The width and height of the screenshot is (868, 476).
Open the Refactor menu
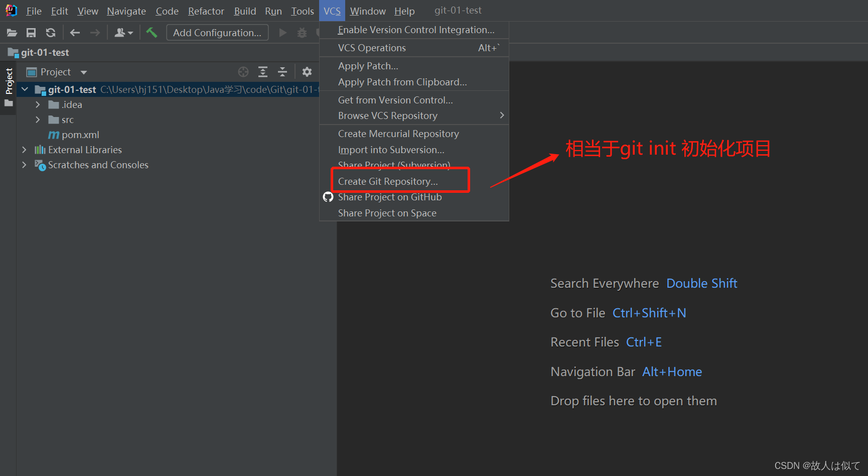click(206, 11)
